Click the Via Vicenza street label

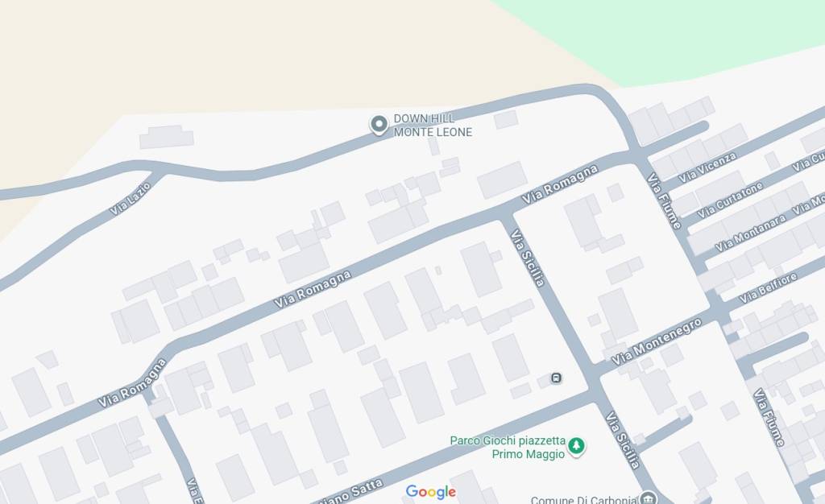[707, 167]
